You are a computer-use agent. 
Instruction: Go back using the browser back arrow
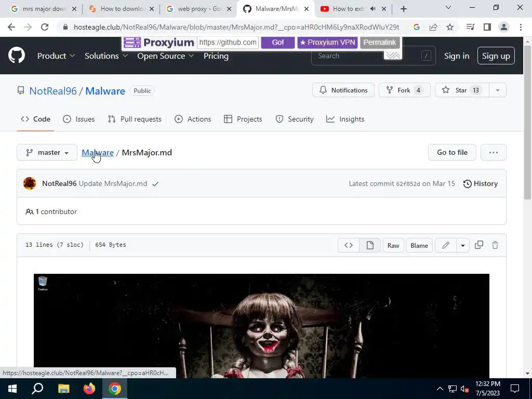point(11,27)
